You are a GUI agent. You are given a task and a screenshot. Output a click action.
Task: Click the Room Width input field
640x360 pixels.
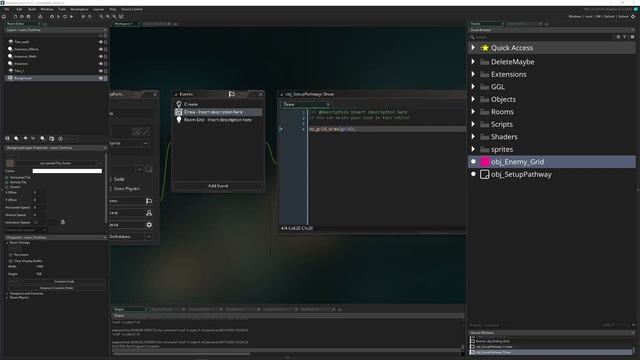(40, 267)
